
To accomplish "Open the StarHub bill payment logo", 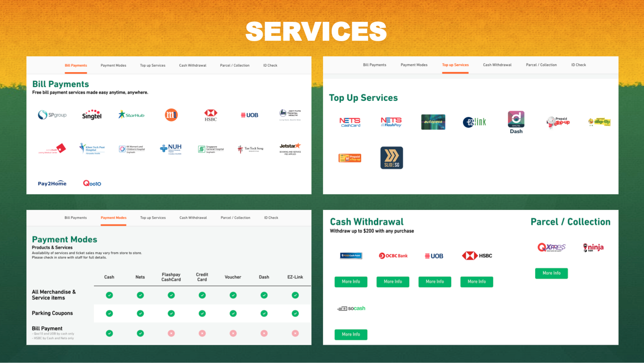I will [131, 115].
